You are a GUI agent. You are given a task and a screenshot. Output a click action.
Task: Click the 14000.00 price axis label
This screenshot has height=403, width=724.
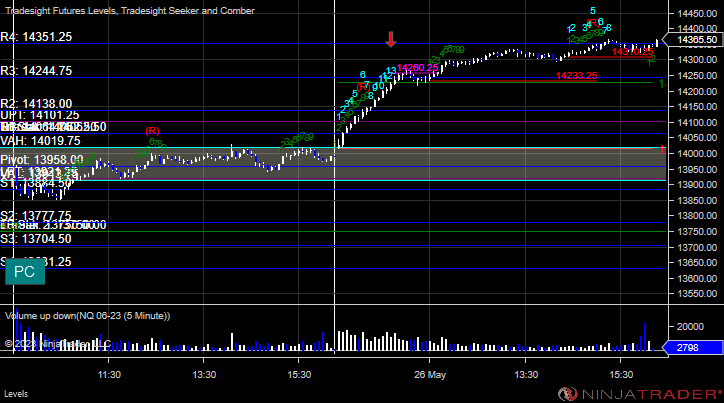pos(697,153)
